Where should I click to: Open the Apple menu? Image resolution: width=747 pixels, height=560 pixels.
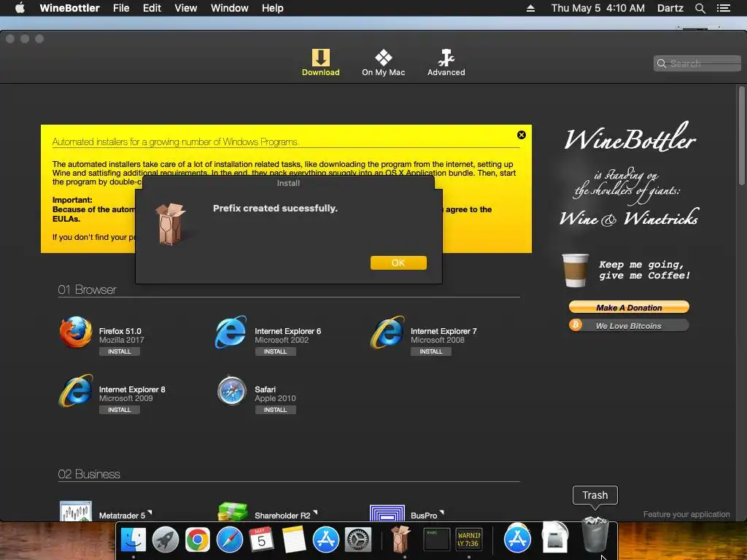20,8
